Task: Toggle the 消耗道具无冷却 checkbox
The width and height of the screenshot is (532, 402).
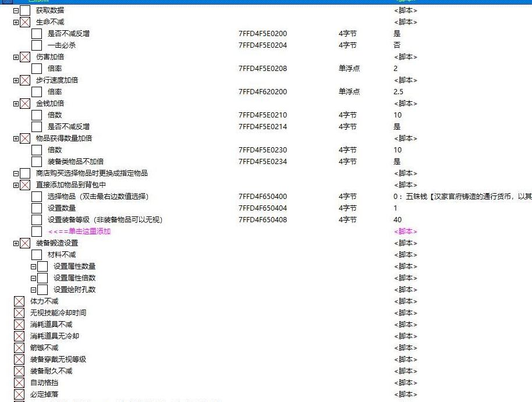Action: (x=19, y=336)
